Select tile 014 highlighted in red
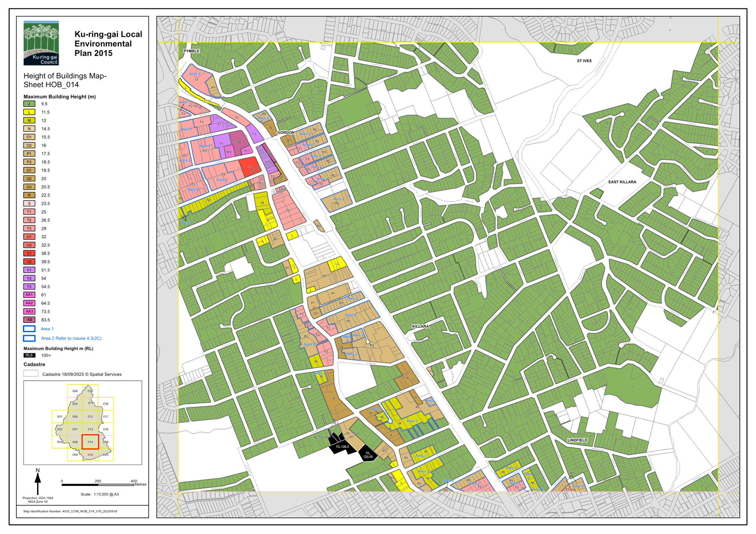756x534 pixels. click(x=90, y=442)
